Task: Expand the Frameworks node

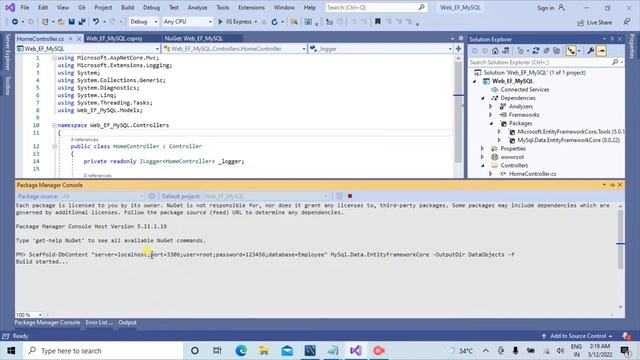Action: click(491, 115)
